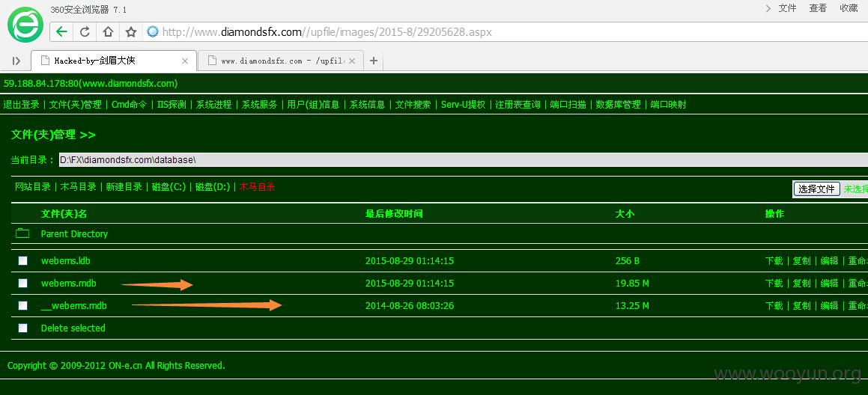Screen dimensions: 868x395
Task: Toggle the tab sidebar icon
Action: (16, 61)
